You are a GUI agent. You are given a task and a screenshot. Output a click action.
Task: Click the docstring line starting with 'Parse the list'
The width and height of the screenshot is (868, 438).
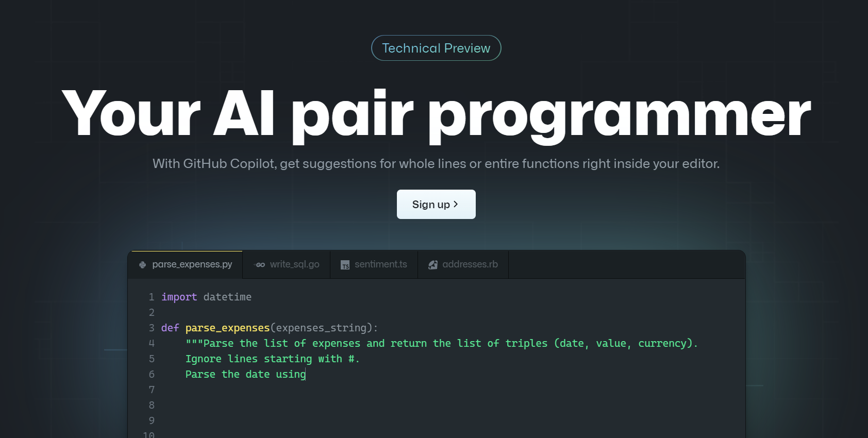click(442, 343)
